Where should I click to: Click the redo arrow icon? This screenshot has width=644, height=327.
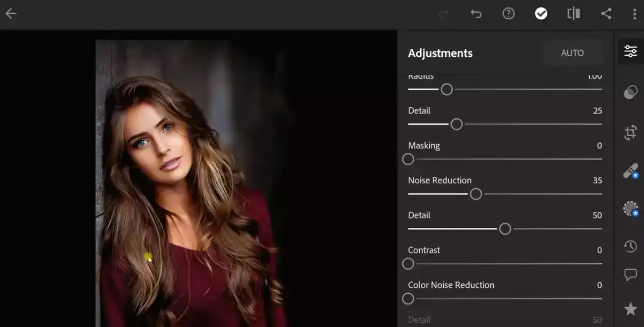pos(443,14)
